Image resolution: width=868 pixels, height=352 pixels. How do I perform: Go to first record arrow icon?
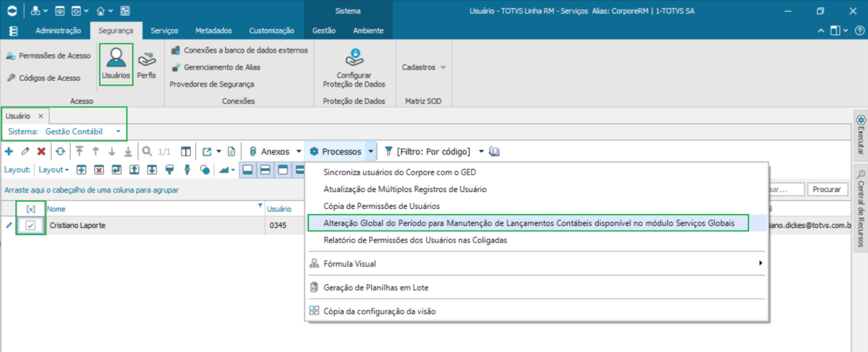point(79,152)
